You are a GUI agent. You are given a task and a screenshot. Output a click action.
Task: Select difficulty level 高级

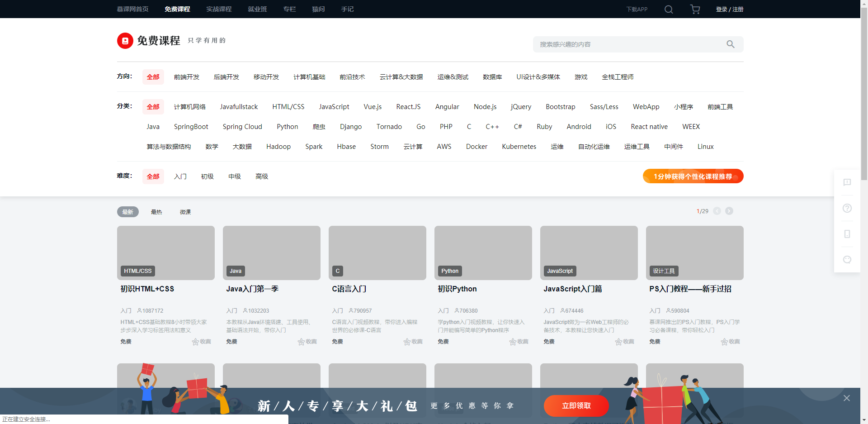pos(261,176)
